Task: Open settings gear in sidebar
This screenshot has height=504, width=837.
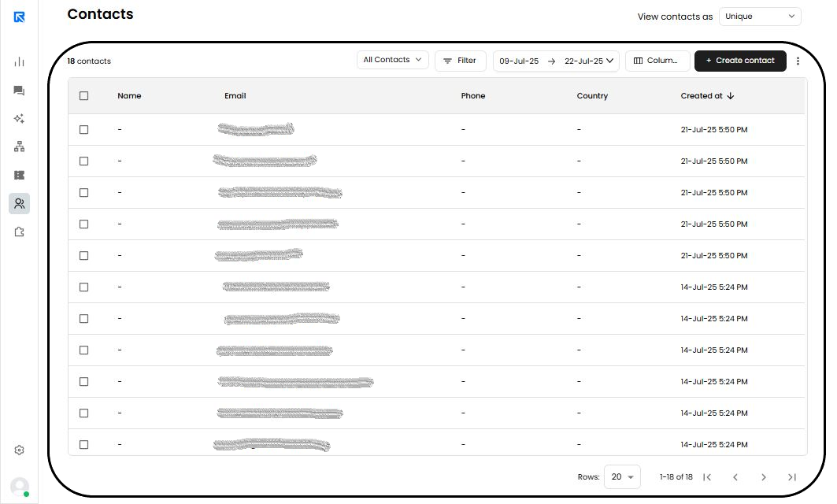Action: pos(20,450)
